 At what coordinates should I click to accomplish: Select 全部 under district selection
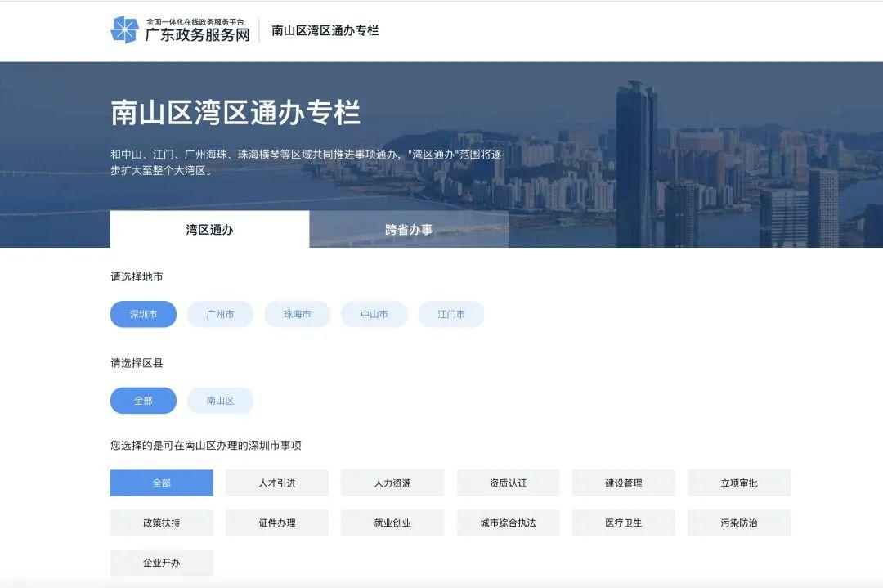tap(143, 401)
